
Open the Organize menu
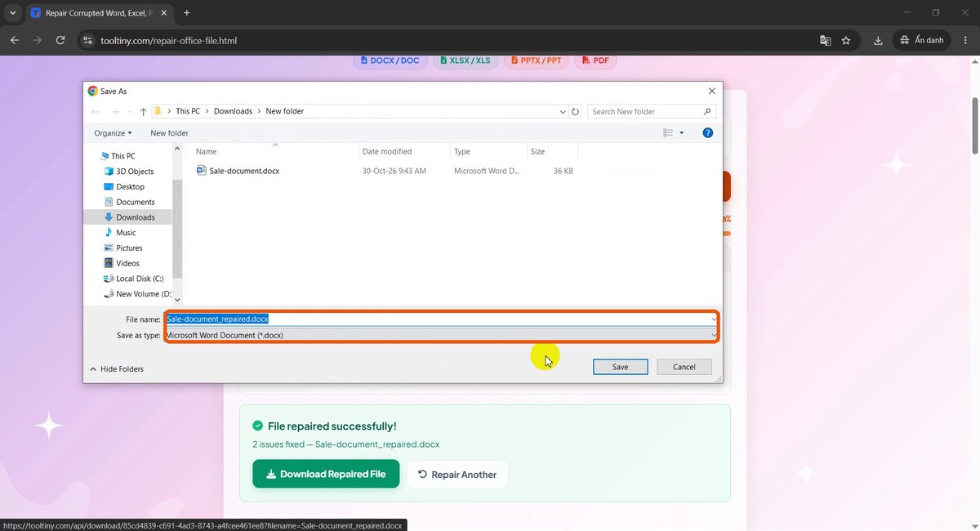click(113, 132)
